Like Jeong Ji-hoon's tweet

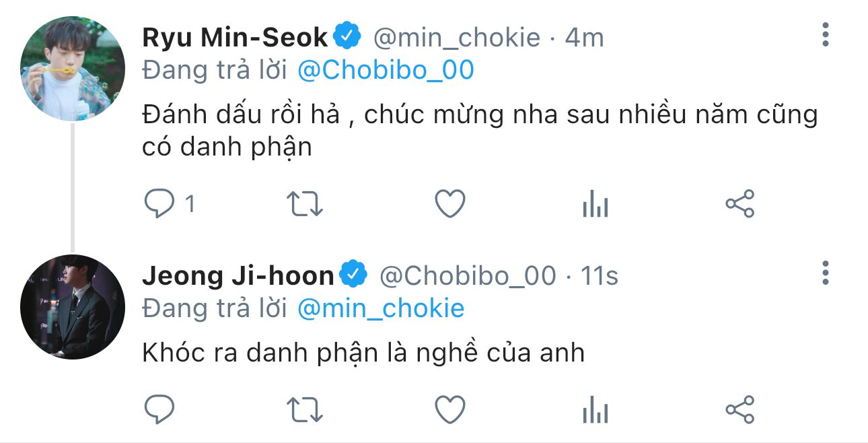pyautogui.click(x=450, y=409)
